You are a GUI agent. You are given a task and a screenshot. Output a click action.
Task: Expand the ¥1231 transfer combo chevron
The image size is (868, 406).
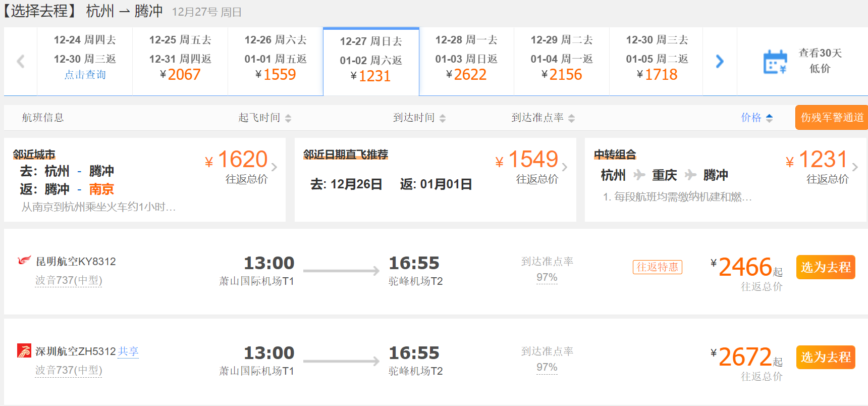[x=855, y=167]
